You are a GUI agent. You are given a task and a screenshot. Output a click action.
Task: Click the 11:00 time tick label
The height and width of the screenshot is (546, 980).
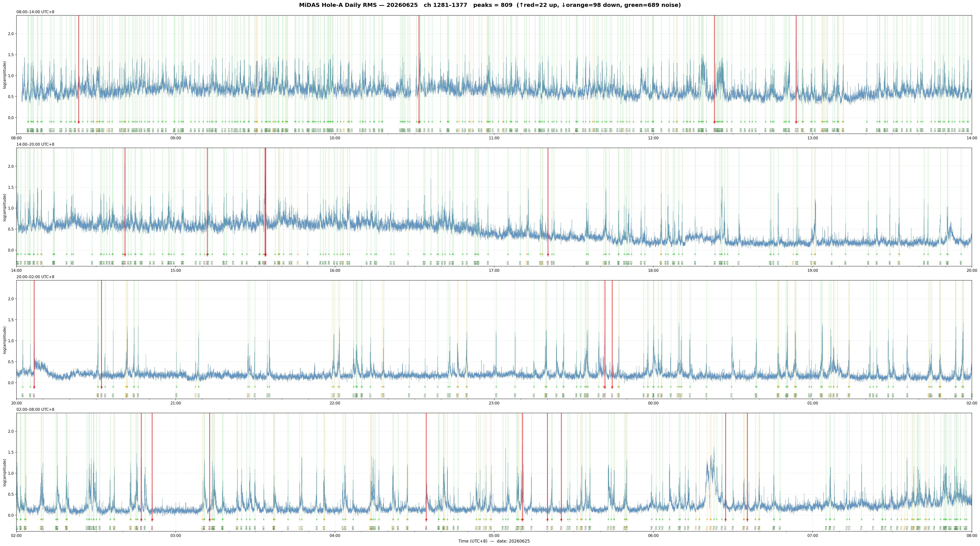pos(494,138)
